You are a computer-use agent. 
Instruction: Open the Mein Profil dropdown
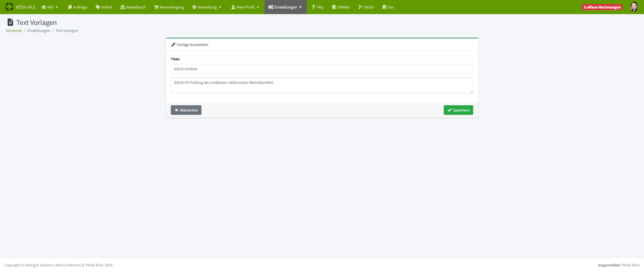[245, 7]
